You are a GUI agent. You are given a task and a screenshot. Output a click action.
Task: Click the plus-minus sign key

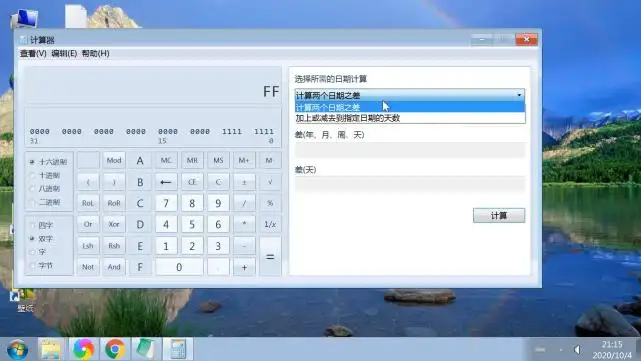(244, 182)
